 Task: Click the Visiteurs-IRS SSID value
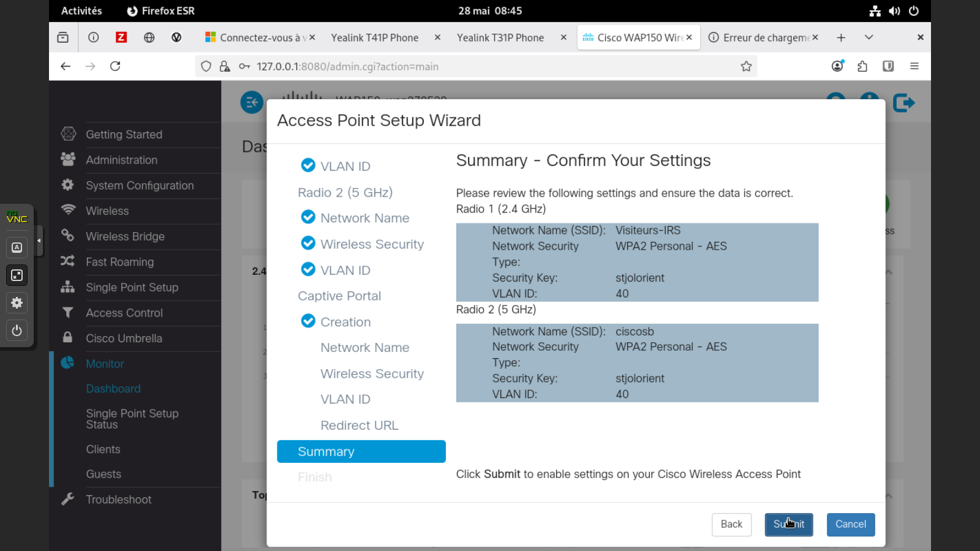pyautogui.click(x=648, y=230)
